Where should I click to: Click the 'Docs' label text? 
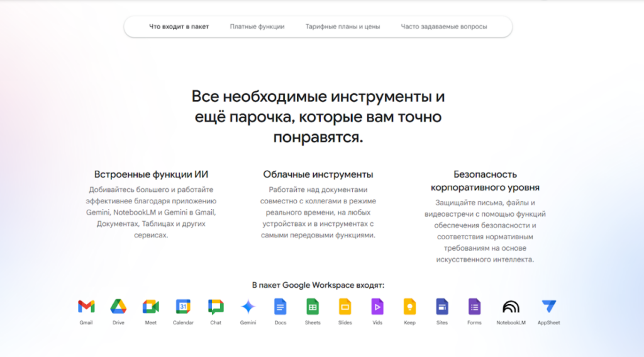280,323
